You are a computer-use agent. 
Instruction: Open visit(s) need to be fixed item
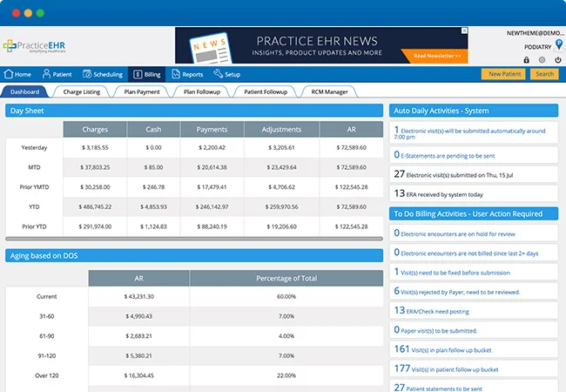point(474,272)
